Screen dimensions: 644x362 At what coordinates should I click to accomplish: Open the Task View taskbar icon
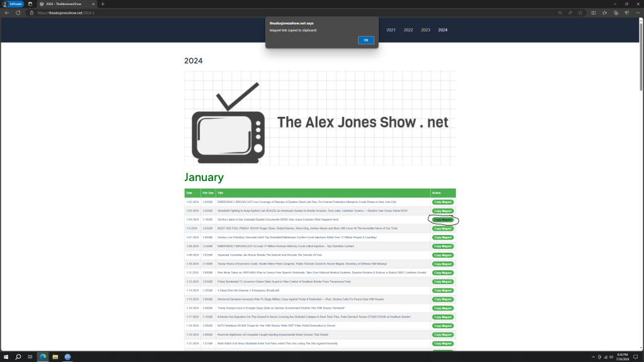[x=31, y=356]
